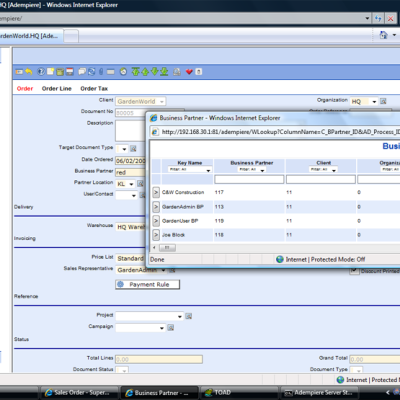Expand the Client GardenWorld dropdown

click(x=162, y=101)
